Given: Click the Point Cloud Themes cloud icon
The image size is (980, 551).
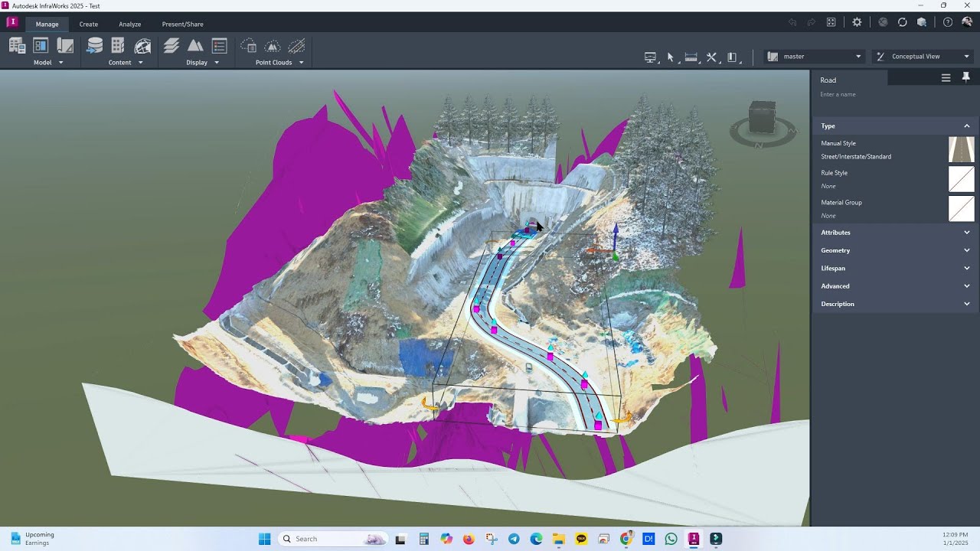Looking at the screenshot, I should (x=248, y=46).
